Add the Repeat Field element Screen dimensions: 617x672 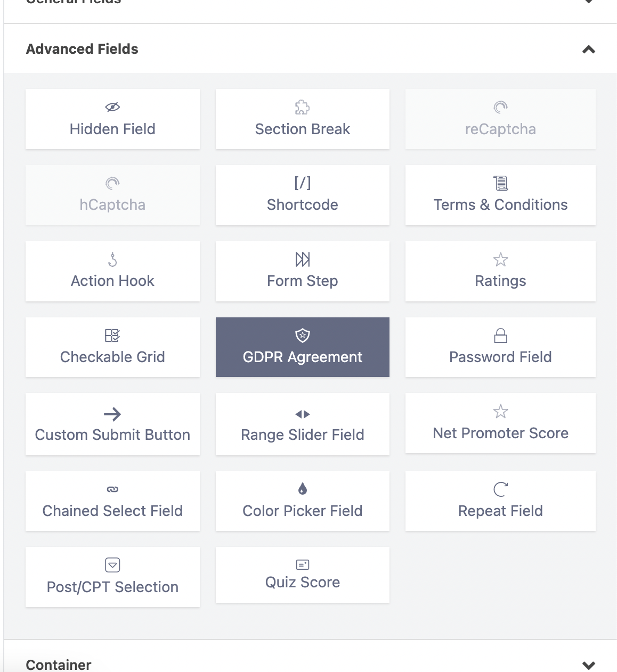(x=500, y=501)
